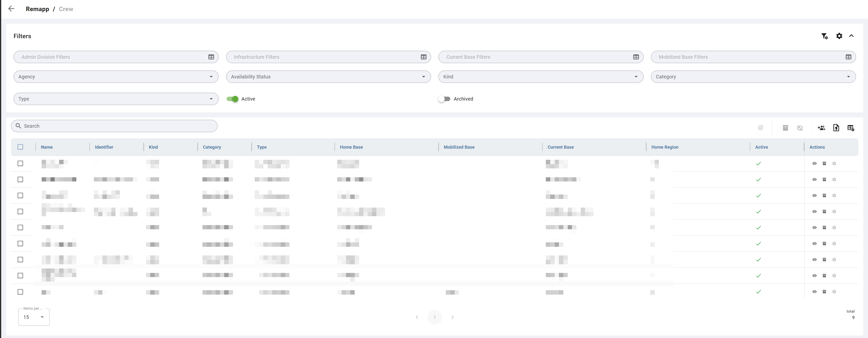Sort by the Home Base column header
The width and height of the screenshot is (868, 338).
tap(351, 147)
